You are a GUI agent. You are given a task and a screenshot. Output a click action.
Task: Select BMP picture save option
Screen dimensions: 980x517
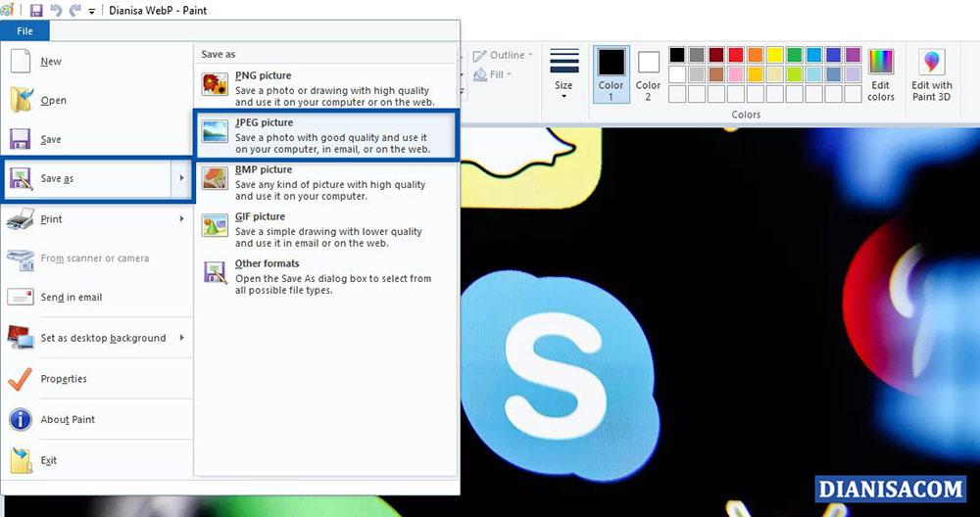click(x=326, y=182)
